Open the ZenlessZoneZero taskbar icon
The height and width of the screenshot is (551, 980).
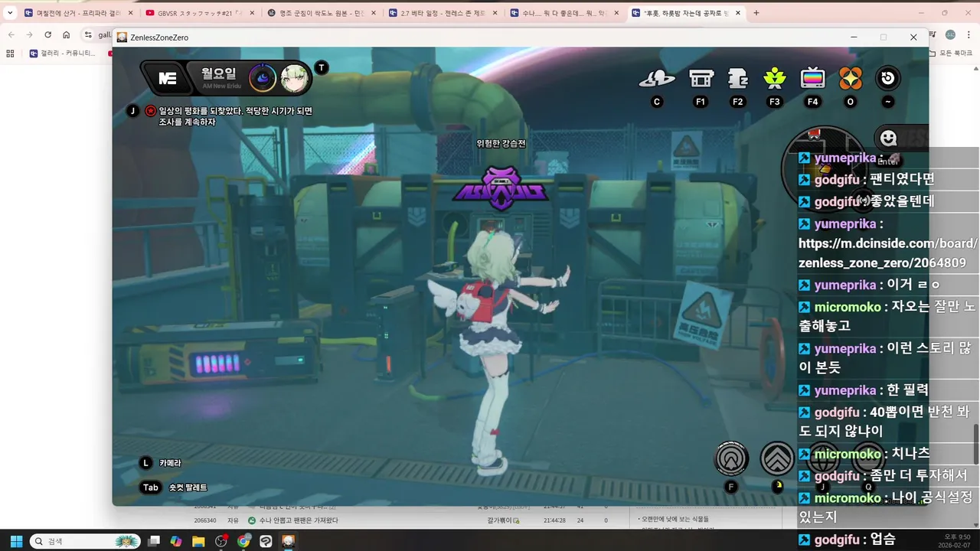click(x=289, y=541)
